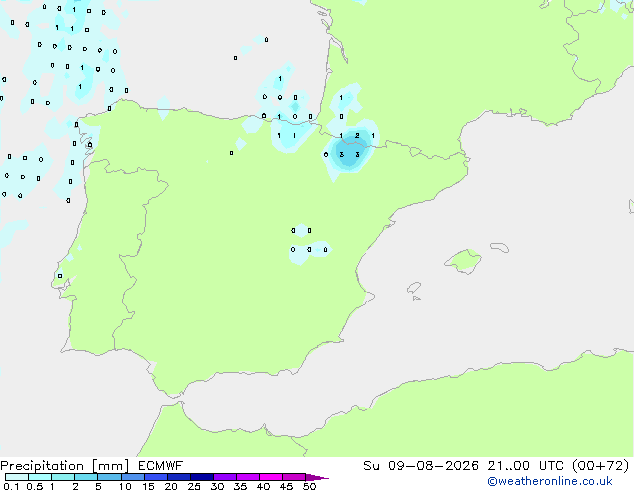Click the Menorca island outline

500,247
